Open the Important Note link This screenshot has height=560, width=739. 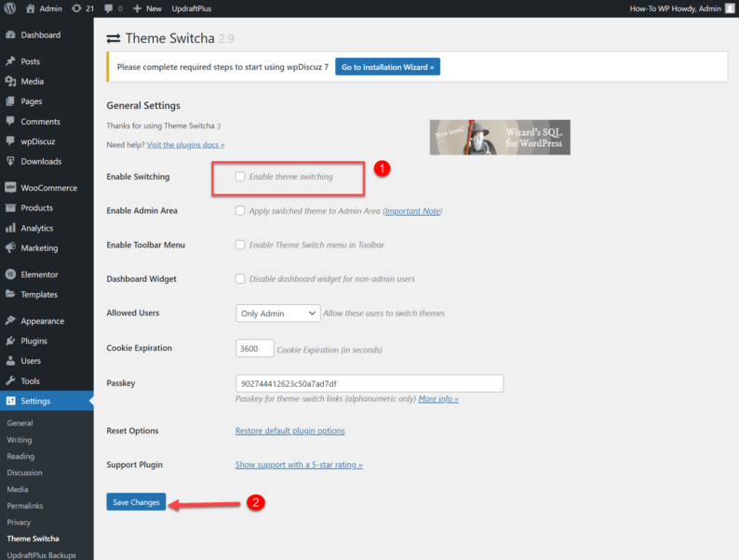coord(412,211)
